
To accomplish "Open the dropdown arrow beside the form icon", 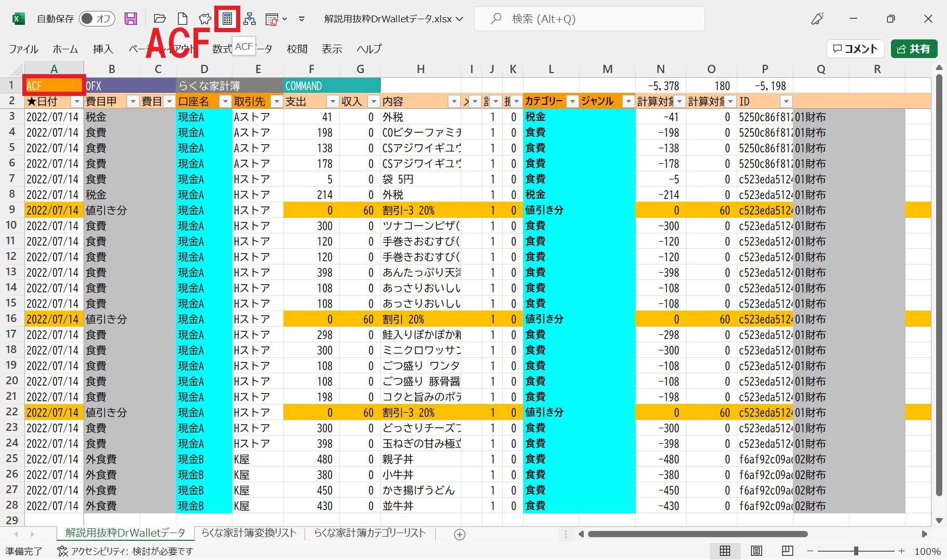I will coord(284,19).
